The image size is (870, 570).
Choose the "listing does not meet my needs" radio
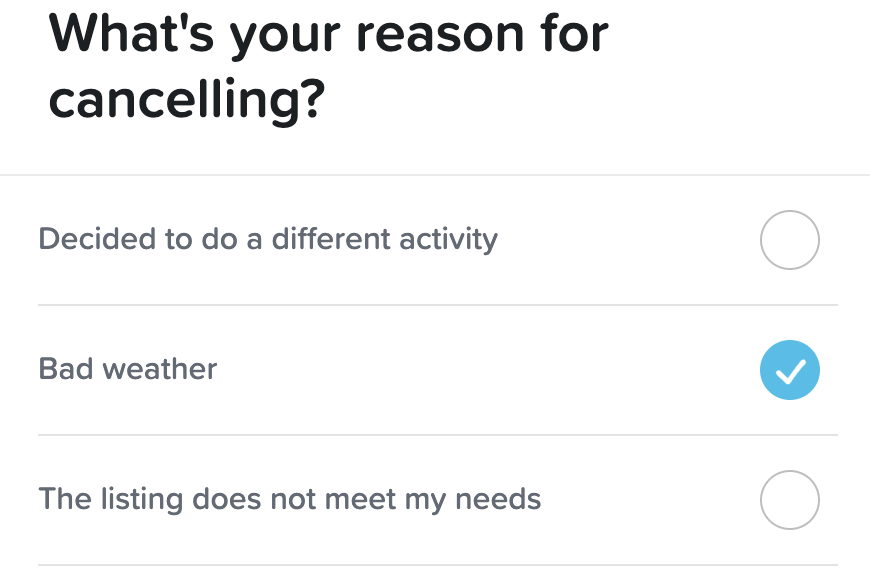[x=790, y=500]
